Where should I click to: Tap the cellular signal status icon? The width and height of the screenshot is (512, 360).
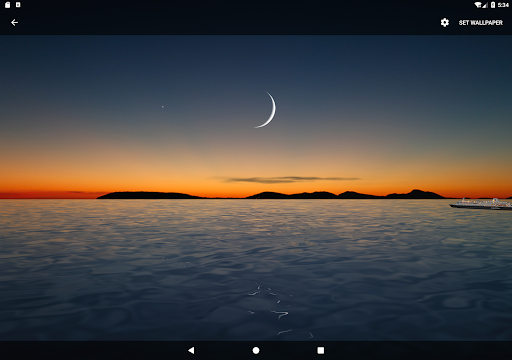(x=485, y=5)
